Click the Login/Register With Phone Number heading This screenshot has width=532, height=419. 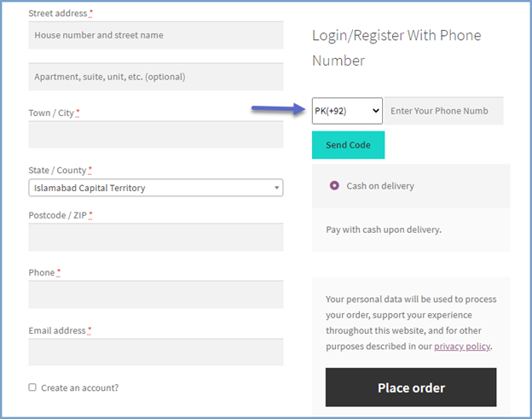tap(396, 48)
